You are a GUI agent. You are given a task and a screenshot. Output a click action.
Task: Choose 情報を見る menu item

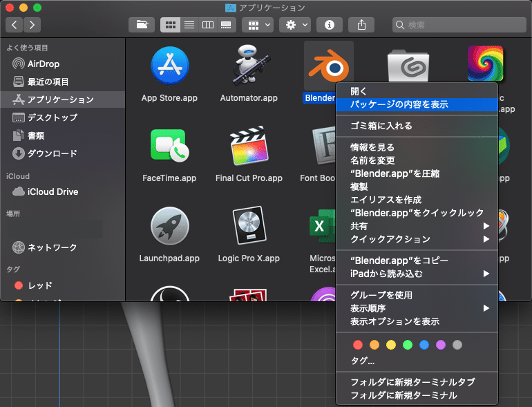pyautogui.click(x=417, y=147)
